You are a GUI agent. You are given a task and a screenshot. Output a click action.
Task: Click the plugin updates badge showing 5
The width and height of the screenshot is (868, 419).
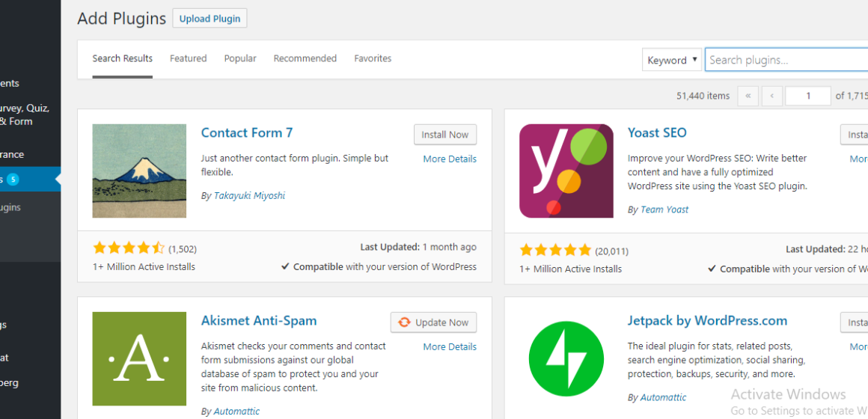pyautogui.click(x=13, y=179)
